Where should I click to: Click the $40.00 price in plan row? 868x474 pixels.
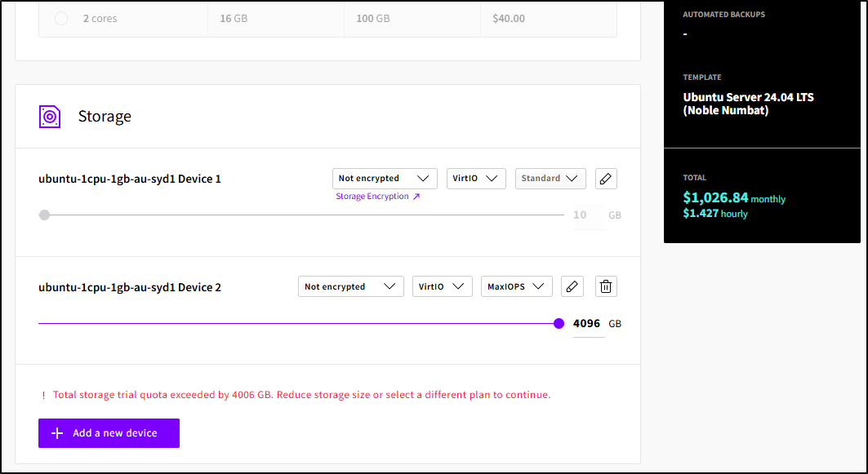[509, 18]
